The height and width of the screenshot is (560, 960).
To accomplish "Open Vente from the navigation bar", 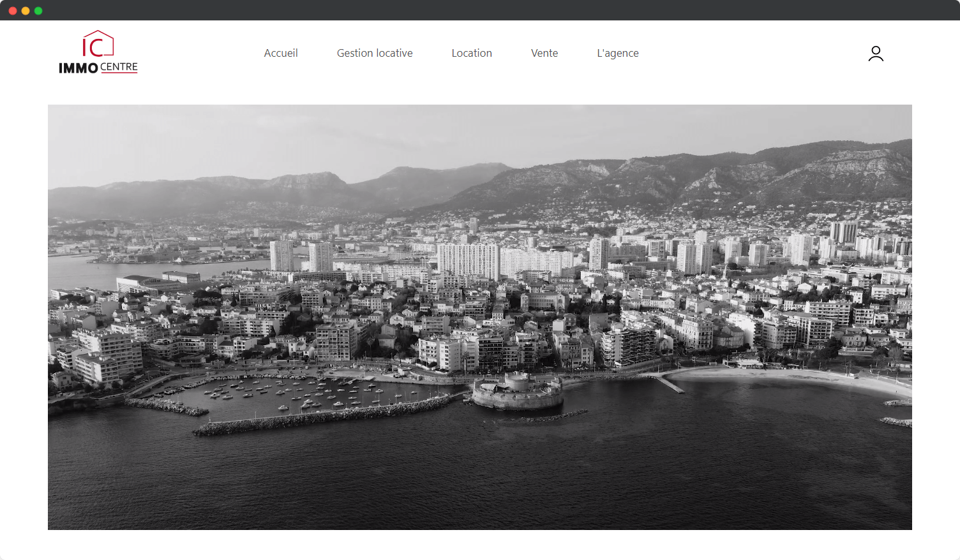I will pyautogui.click(x=544, y=53).
